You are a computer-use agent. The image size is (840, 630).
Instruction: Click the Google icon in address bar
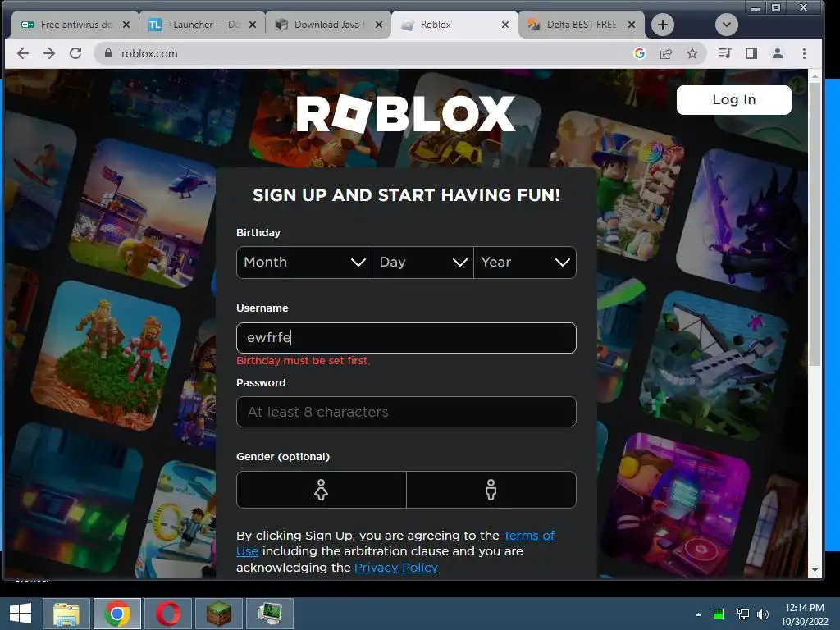pos(639,53)
